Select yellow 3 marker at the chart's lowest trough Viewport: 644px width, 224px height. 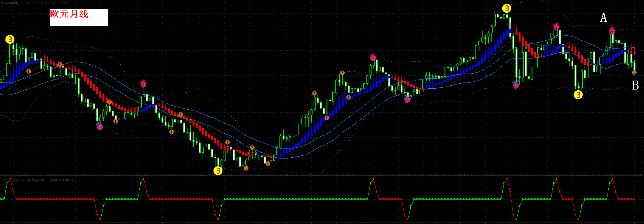218,171
